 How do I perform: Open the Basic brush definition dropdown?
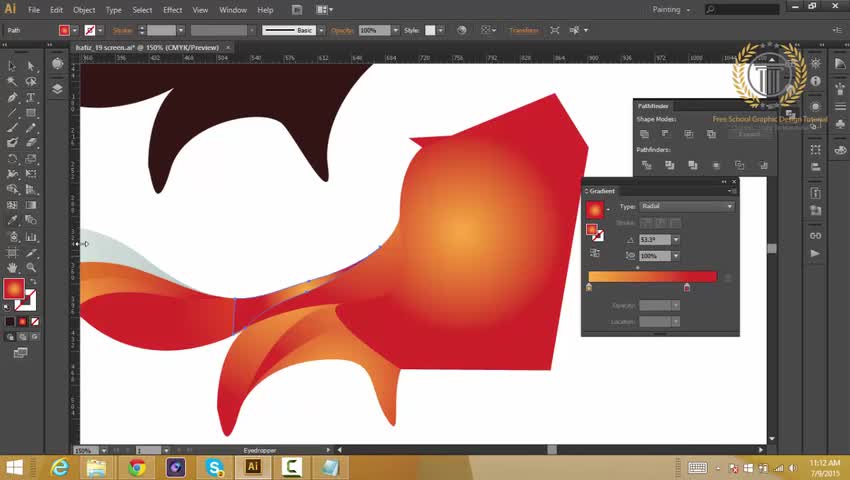[x=321, y=30]
